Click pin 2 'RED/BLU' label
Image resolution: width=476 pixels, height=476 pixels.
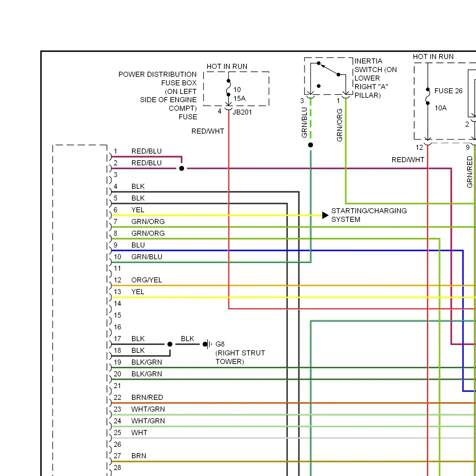[147, 163]
